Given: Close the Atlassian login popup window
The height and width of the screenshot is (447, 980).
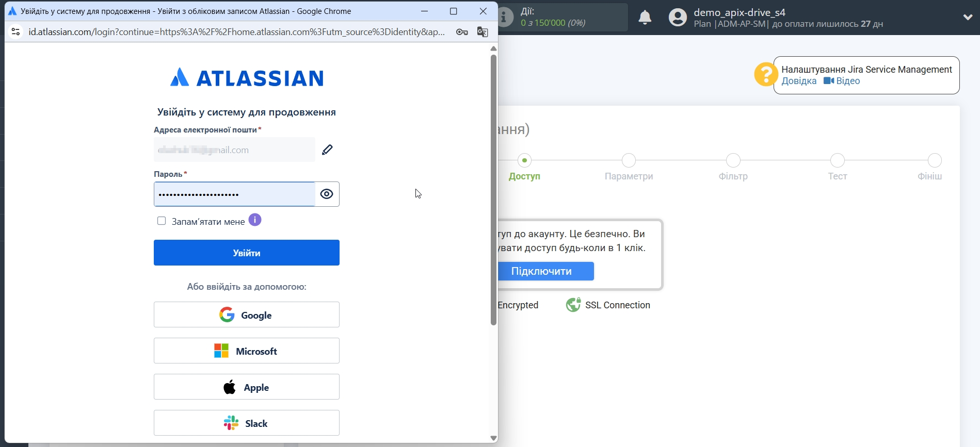Looking at the screenshot, I should click(x=483, y=11).
